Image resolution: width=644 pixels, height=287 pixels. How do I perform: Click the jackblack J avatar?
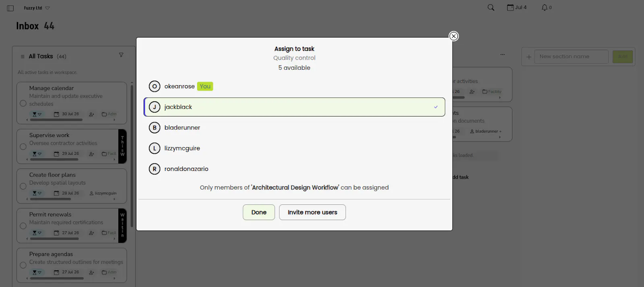tap(155, 107)
